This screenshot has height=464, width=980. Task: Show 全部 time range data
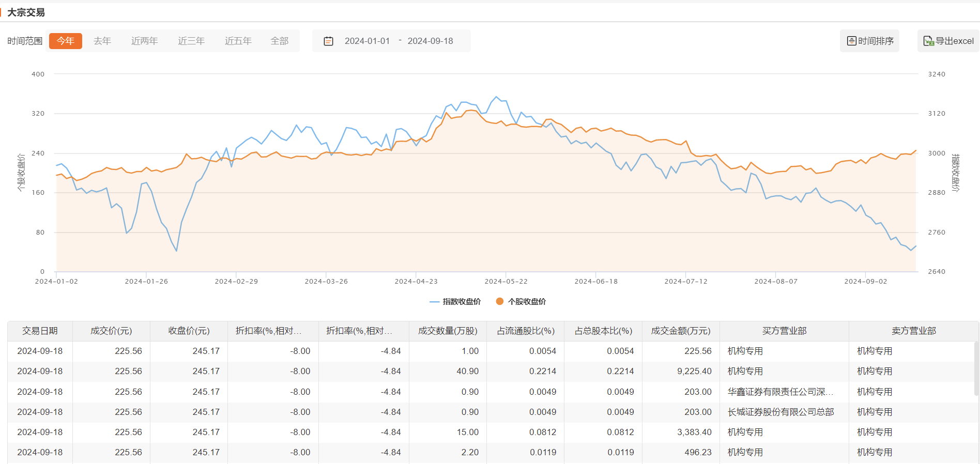(x=280, y=41)
